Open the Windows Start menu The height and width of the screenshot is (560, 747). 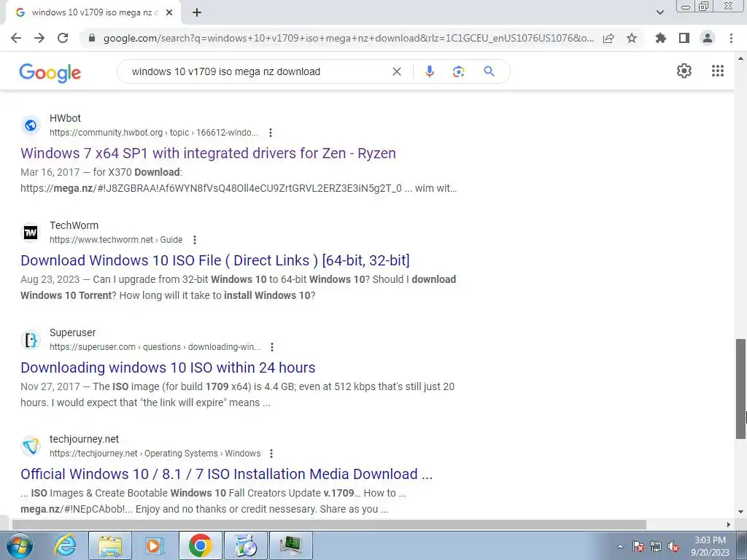[x=19, y=545]
